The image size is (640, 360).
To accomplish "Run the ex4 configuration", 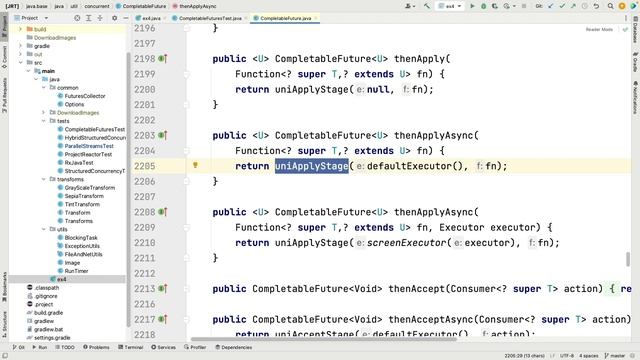I will pos(472,6).
